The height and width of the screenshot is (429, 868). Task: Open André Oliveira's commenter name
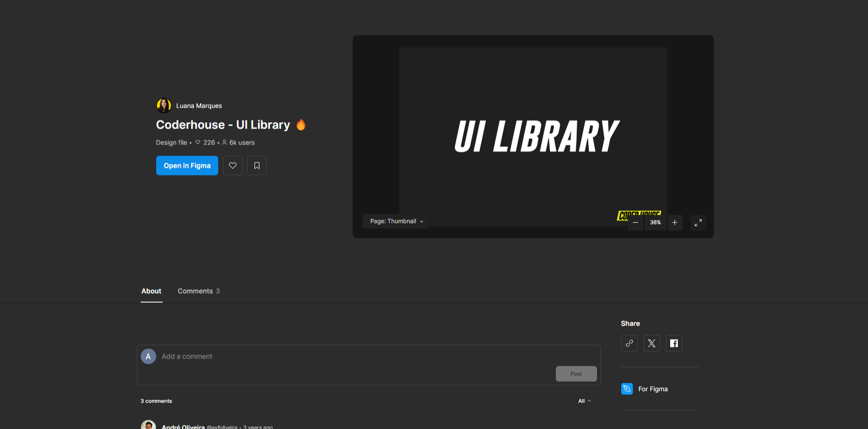183,427
